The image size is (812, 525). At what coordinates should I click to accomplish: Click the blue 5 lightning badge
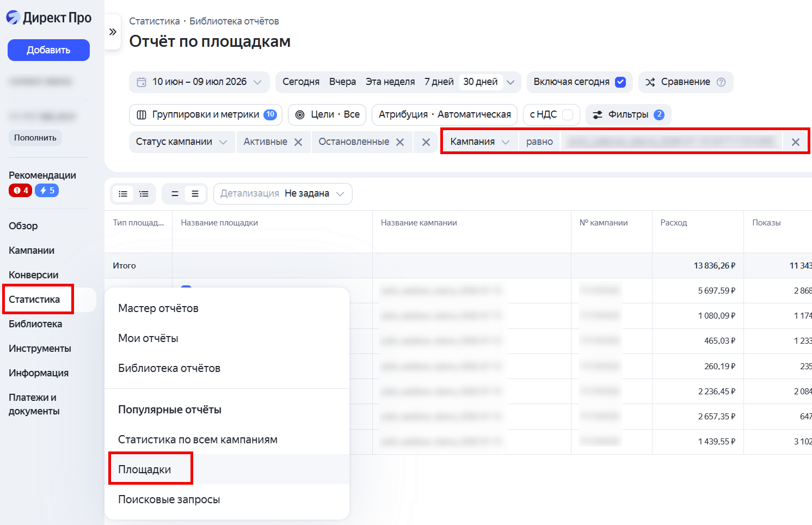(x=47, y=191)
